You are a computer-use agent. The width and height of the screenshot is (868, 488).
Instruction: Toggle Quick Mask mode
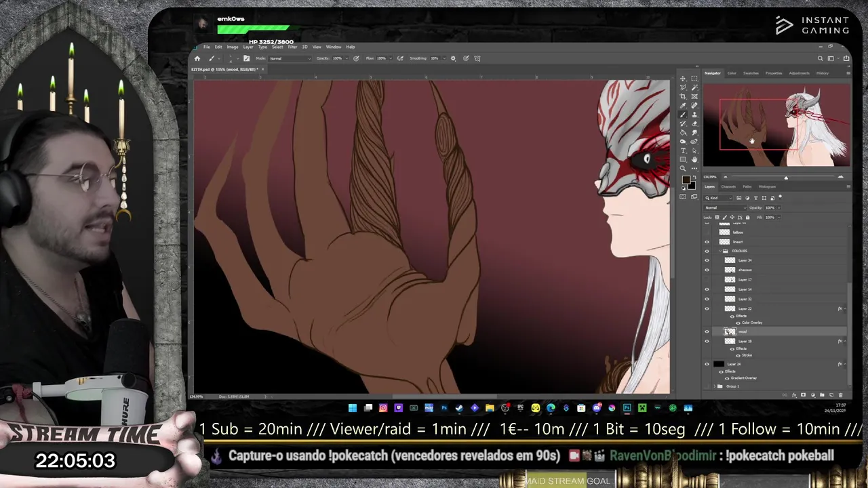tap(683, 196)
